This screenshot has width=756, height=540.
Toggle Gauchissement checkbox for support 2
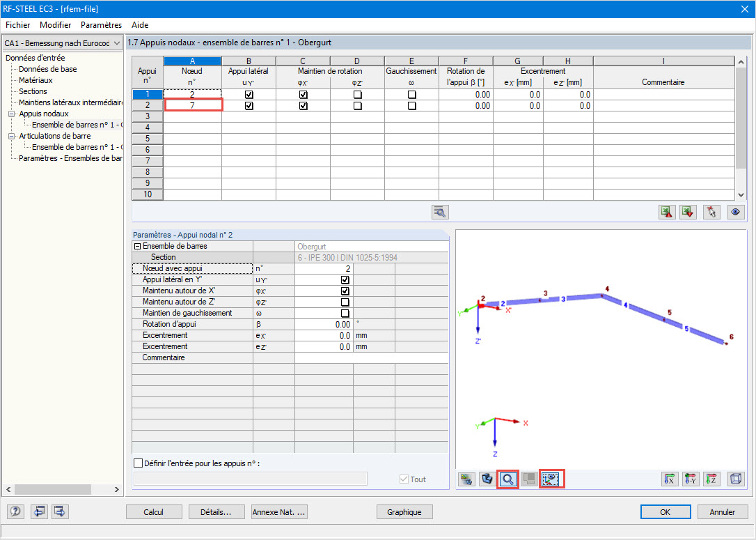411,106
